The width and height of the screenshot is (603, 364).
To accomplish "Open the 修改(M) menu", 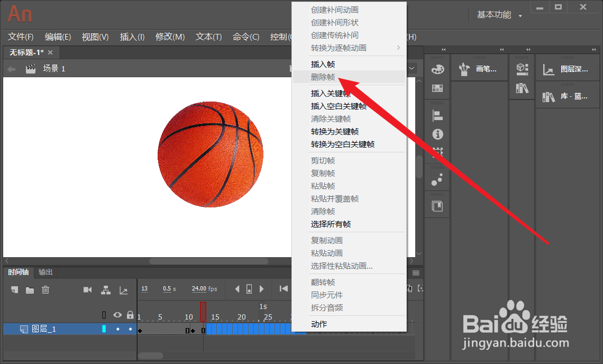I will pyautogui.click(x=170, y=37).
